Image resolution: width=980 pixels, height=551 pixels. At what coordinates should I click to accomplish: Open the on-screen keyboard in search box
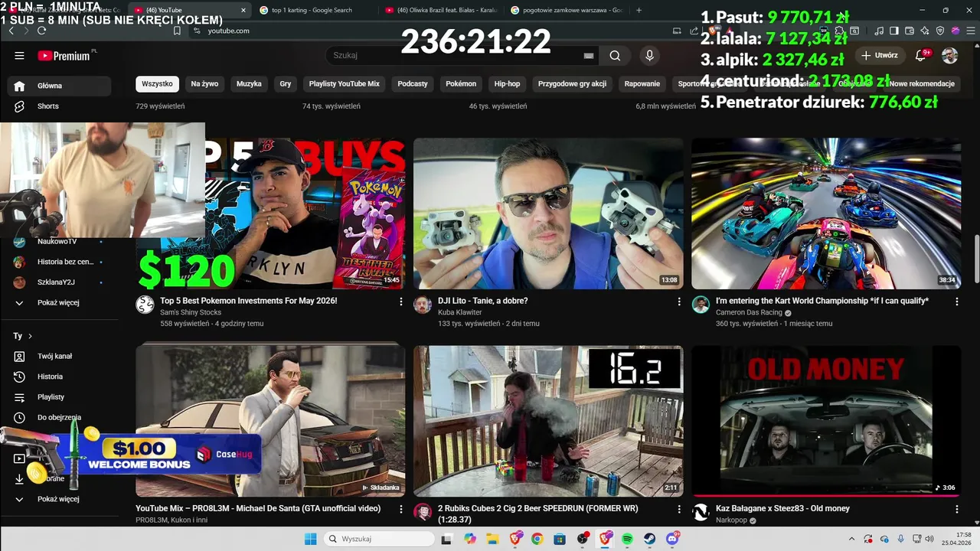(x=589, y=56)
